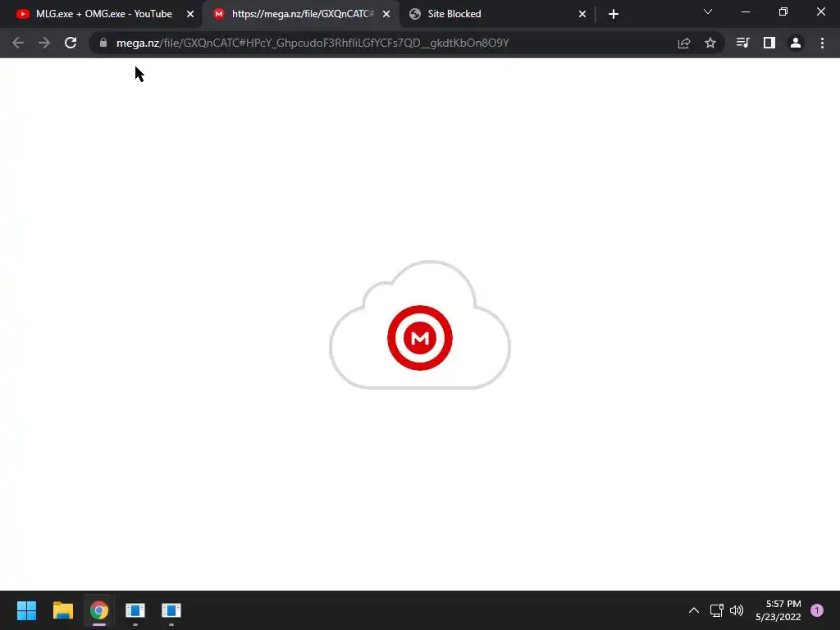Close the Site Blocked tab
Image resolution: width=840 pixels, height=630 pixels.
(x=582, y=14)
